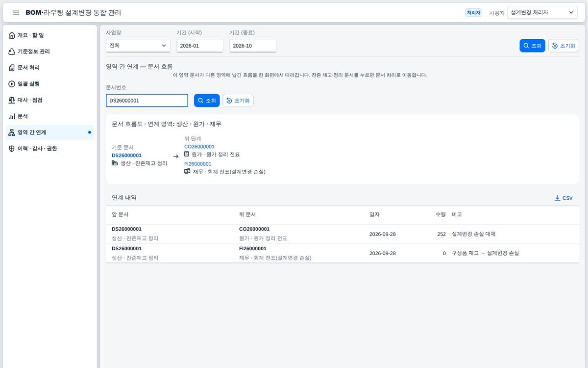588x368 pixels.
Task: Click the 대사 · 점검 scales icon
Action: [12, 100]
